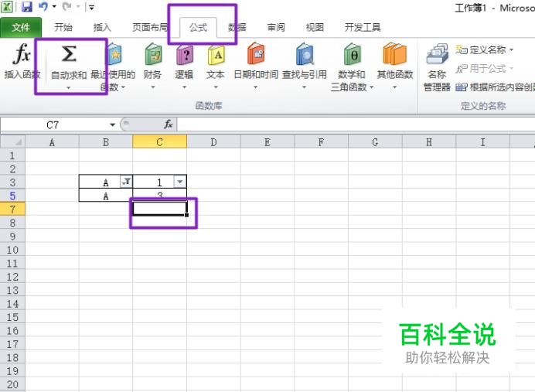
Task: Expand the Name Box dropdown arrow
Action: [112, 124]
